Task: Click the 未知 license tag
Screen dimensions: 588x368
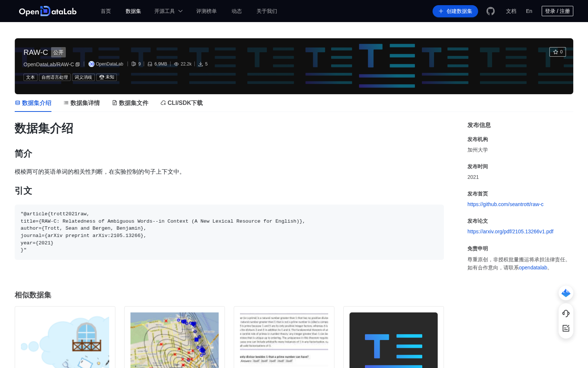Action: [107, 77]
